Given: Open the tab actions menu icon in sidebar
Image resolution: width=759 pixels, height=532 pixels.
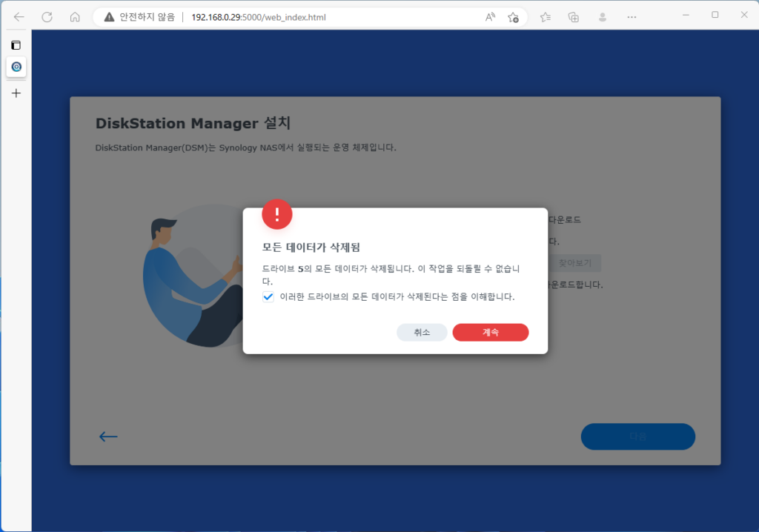Looking at the screenshot, I should (x=16, y=45).
